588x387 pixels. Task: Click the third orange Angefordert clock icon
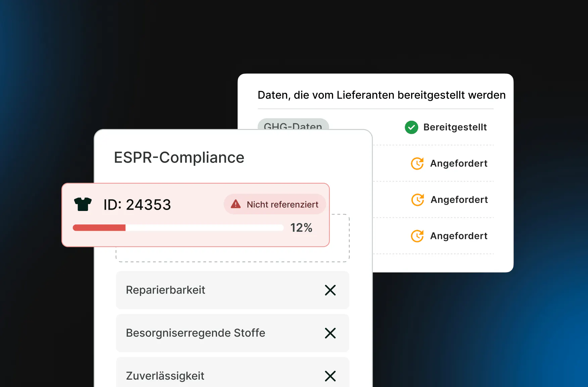417,236
